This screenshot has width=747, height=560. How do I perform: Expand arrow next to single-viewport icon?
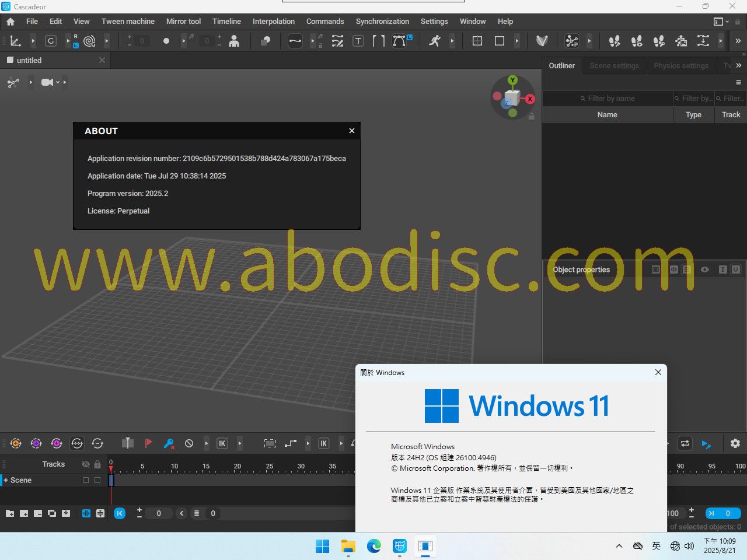(x=516, y=41)
